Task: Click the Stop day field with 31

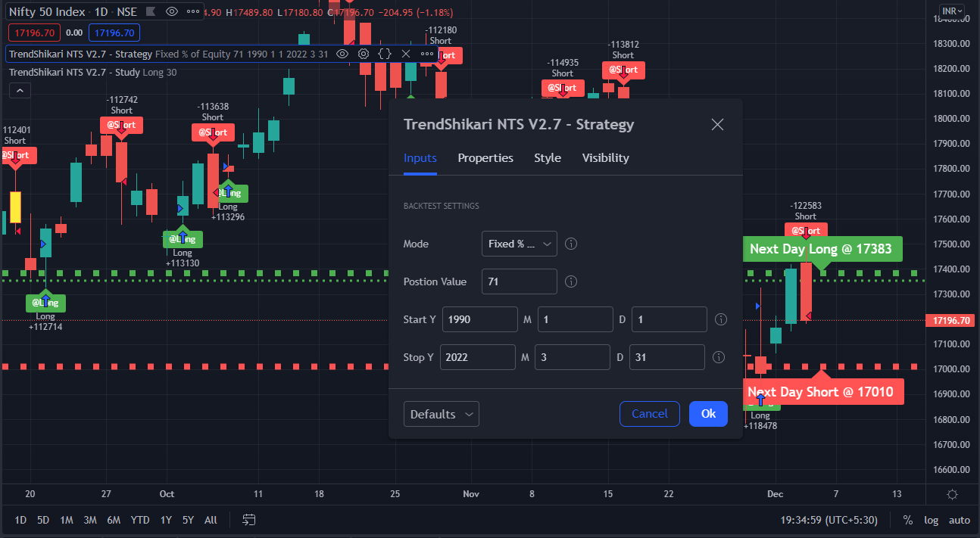Action: [667, 357]
